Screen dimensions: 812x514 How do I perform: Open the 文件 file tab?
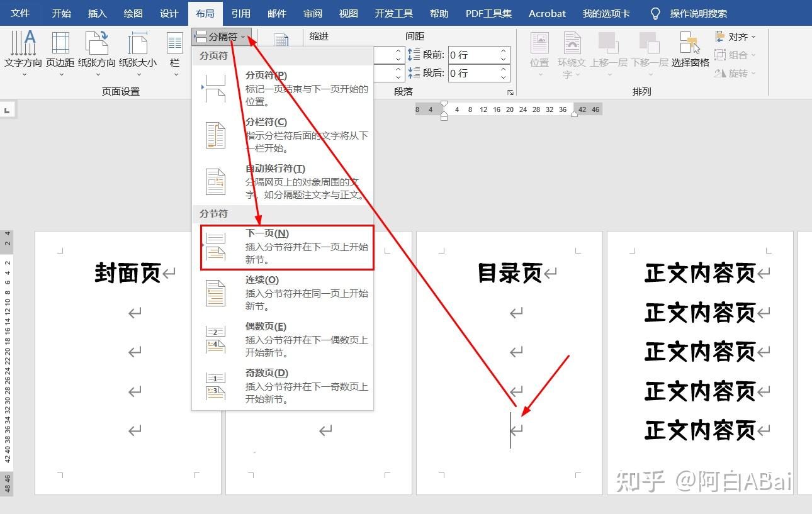[x=20, y=13]
